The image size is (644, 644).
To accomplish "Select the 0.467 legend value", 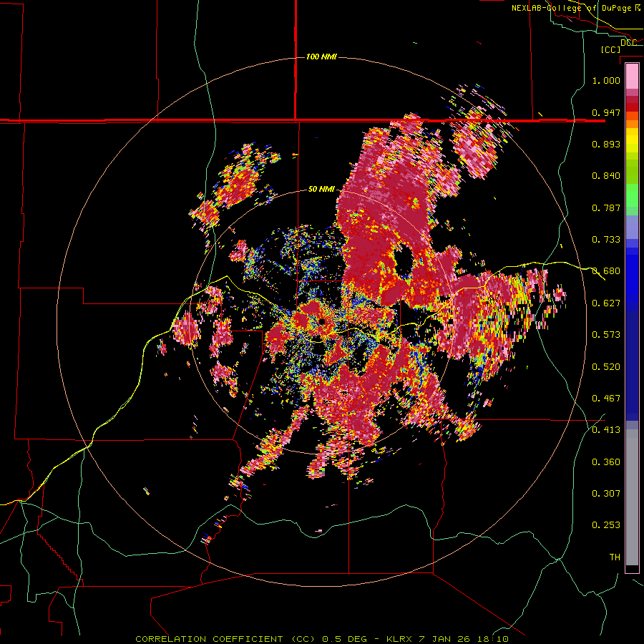I will pos(606,398).
